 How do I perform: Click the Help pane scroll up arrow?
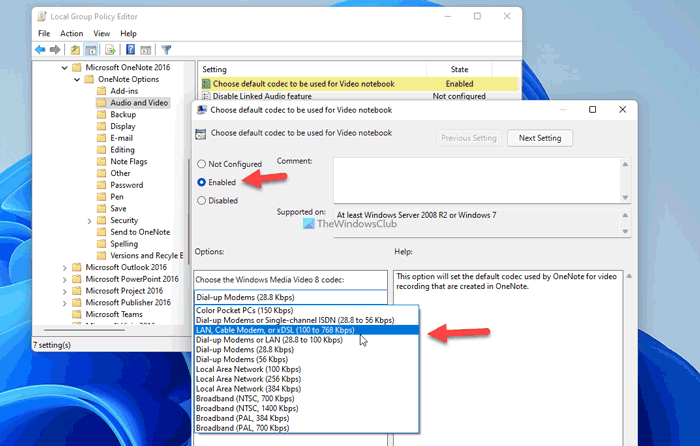pos(629,276)
